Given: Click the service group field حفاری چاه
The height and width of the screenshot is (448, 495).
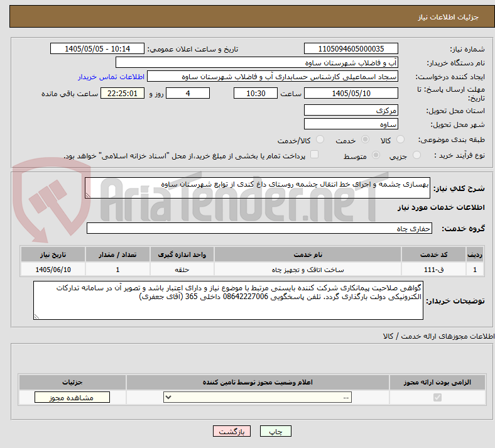Looking at the screenshot, I should 259,228.
